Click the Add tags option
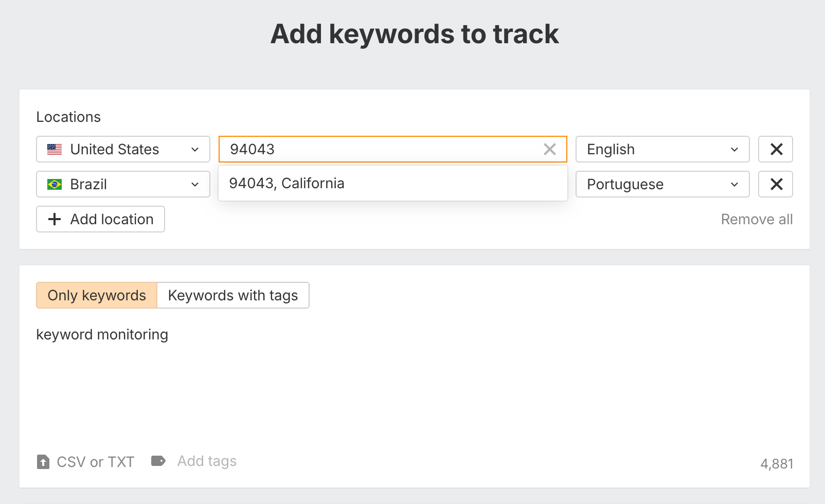The width and height of the screenshot is (825, 504). pyautogui.click(x=206, y=461)
